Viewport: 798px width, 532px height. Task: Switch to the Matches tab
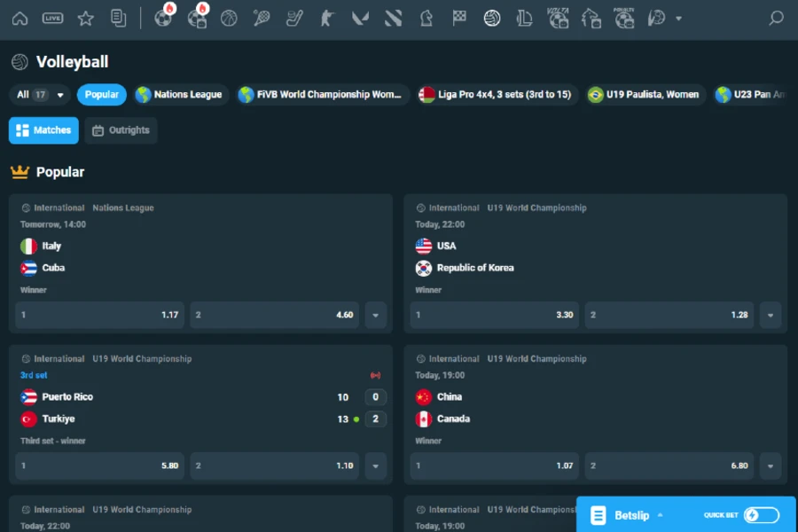[x=43, y=129]
